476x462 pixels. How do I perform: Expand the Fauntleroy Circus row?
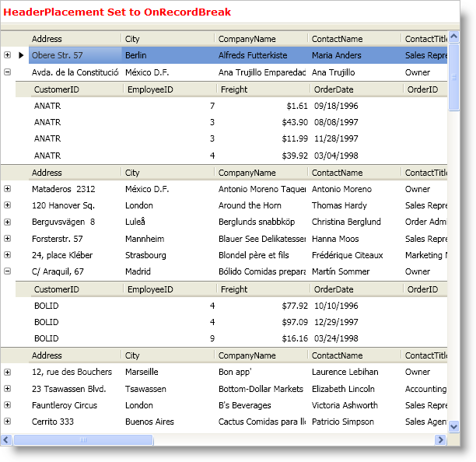tap(7, 405)
